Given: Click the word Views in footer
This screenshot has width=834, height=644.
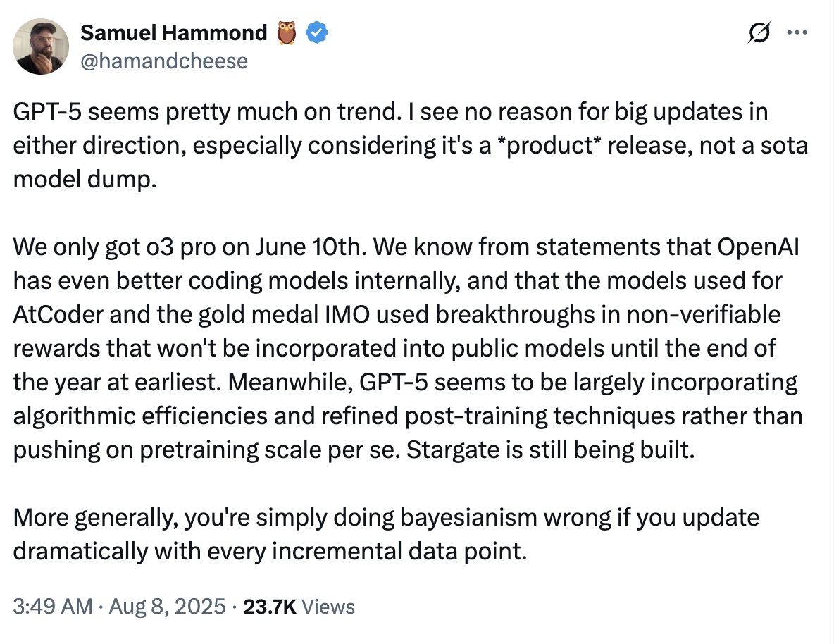Looking at the screenshot, I should click(328, 607).
